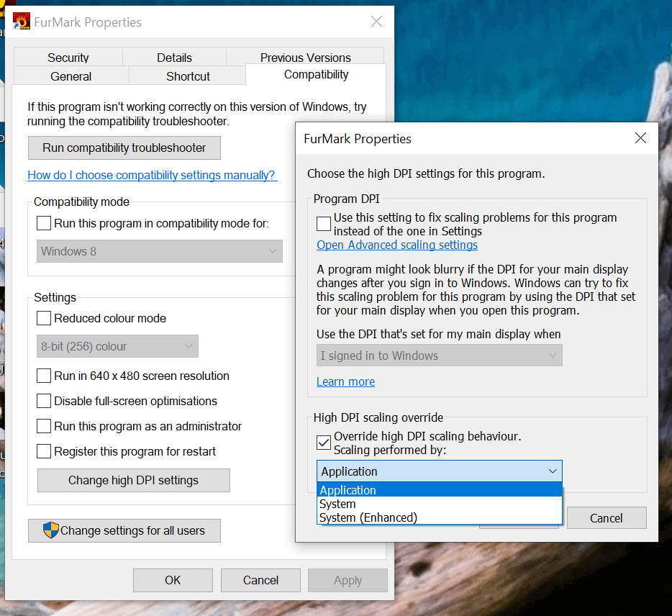The width and height of the screenshot is (672, 616).
Task: Select Application in the scaling list
Action: (440, 490)
